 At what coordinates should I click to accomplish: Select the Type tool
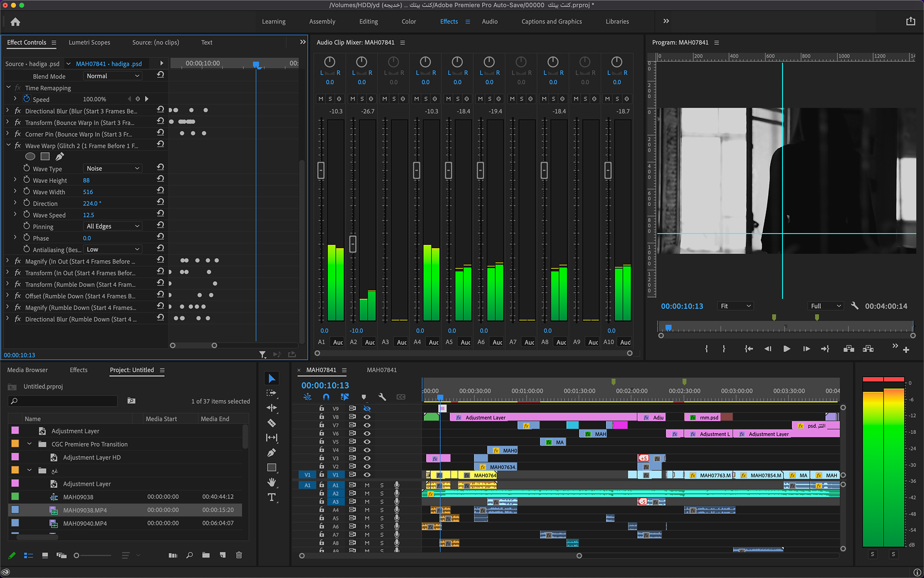point(272,497)
